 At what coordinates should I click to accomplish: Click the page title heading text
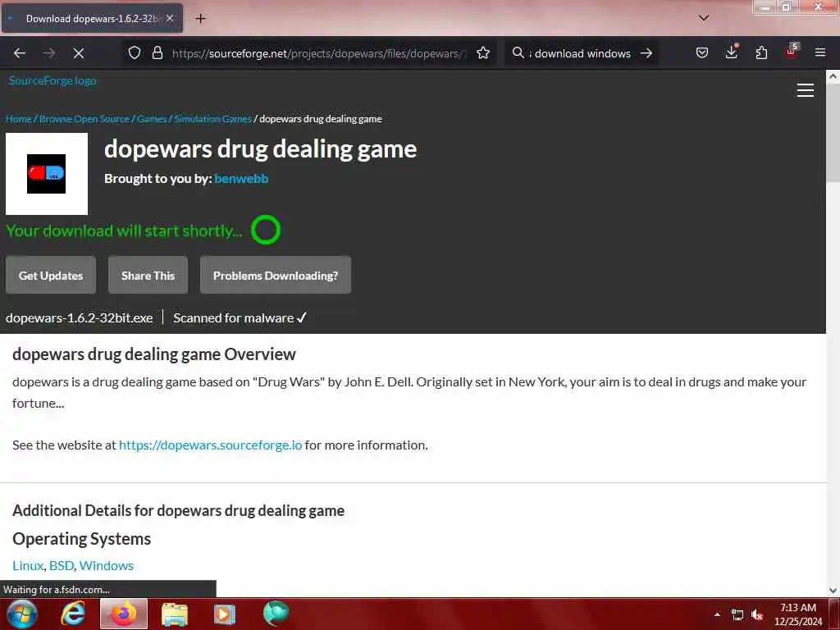[260, 149]
